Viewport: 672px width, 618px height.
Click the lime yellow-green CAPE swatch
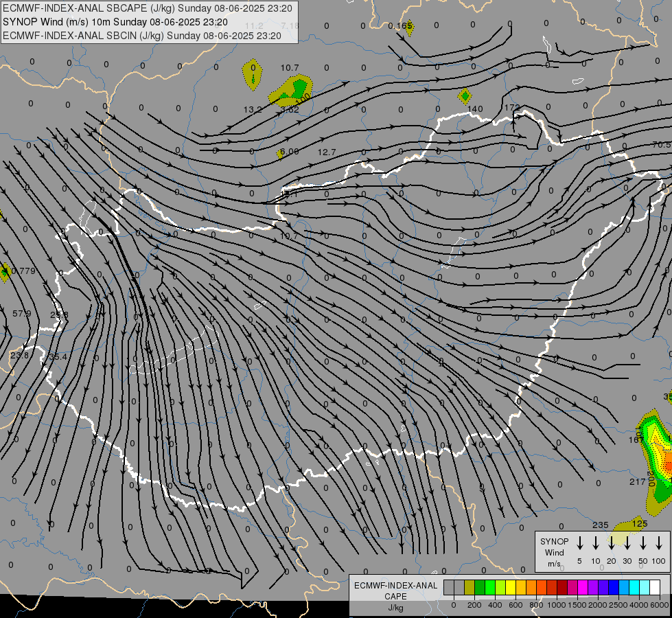pos(500,588)
